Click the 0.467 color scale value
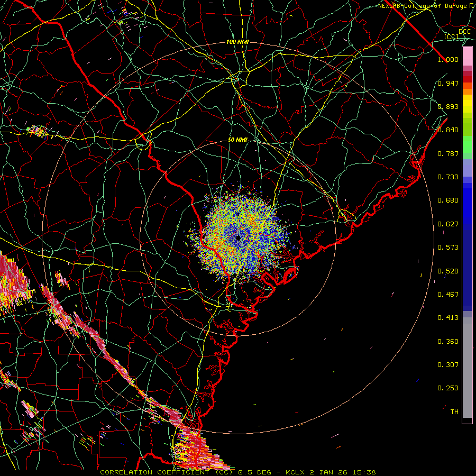 (x=448, y=295)
